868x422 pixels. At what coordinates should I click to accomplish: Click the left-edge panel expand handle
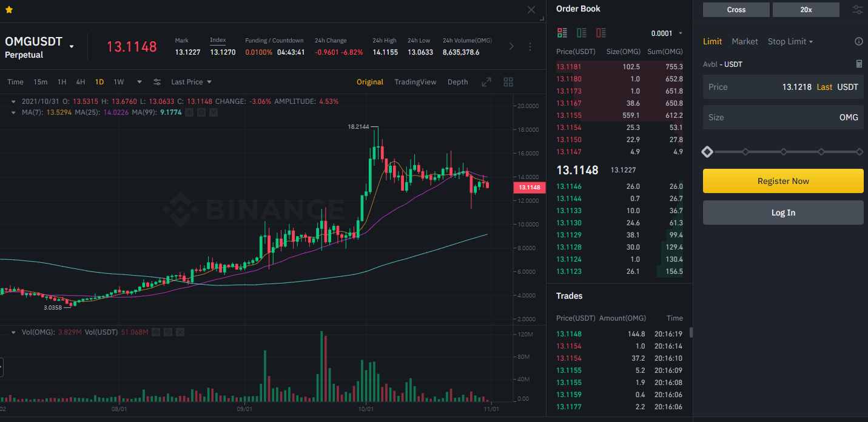tap(1, 367)
